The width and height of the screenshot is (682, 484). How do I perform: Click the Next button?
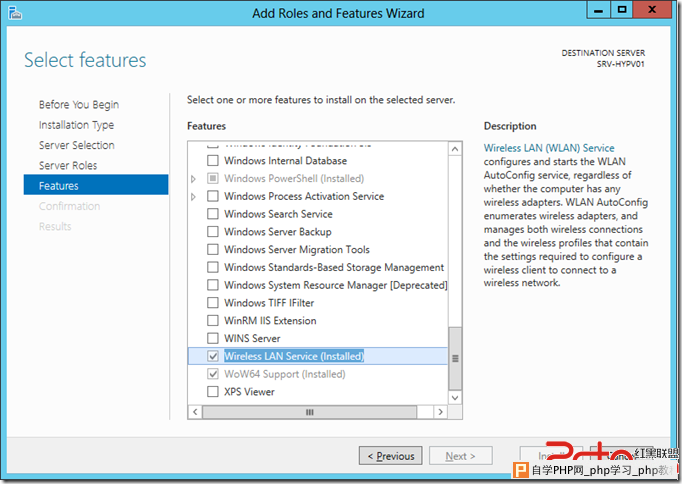pyautogui.click(x=461, y=456)
